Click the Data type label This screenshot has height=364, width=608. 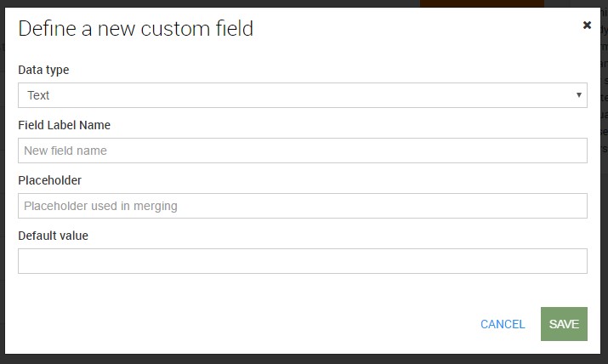click(x=43, y=70)
